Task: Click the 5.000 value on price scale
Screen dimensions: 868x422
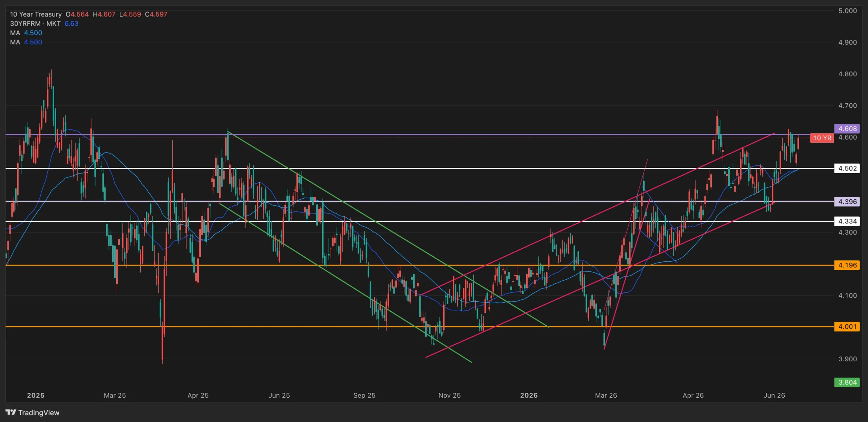Action: click(848, 11)
